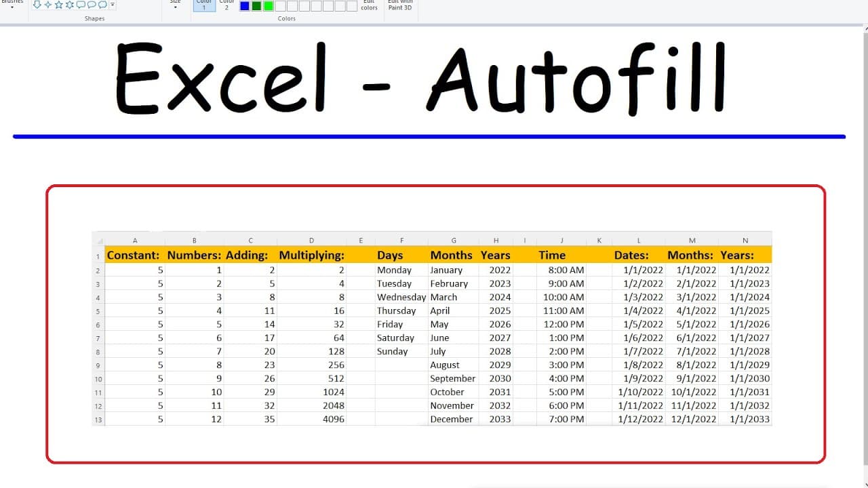Click the '1/5/2022' date cell
868x488 pixels.
(x=639, y=324)
